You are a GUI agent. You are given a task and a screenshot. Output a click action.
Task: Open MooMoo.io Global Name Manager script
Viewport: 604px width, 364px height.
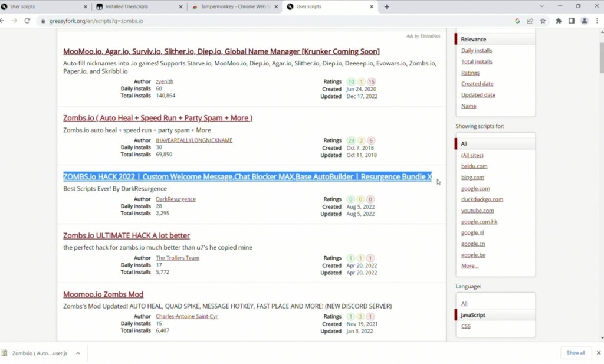coord(221,51)
